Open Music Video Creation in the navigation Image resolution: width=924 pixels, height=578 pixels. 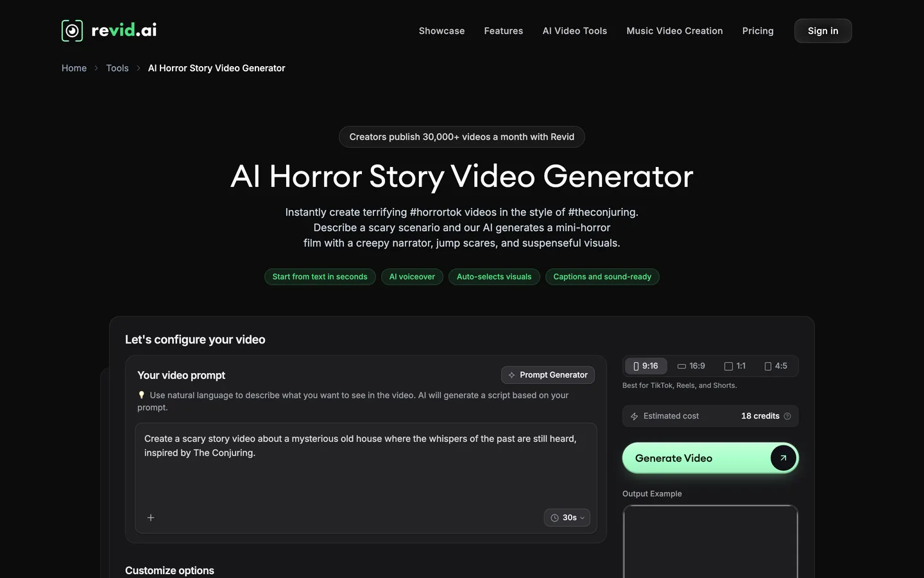point(674,31)
